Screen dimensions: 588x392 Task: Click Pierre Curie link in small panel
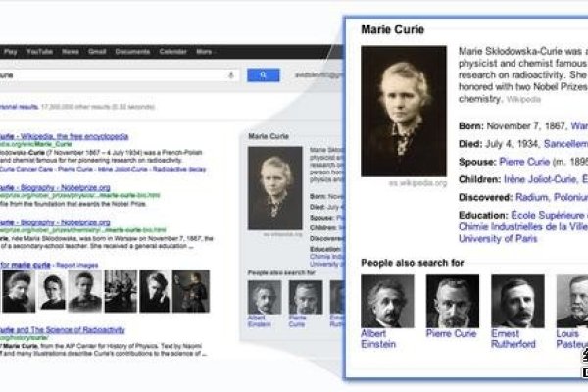pos(297,321)
